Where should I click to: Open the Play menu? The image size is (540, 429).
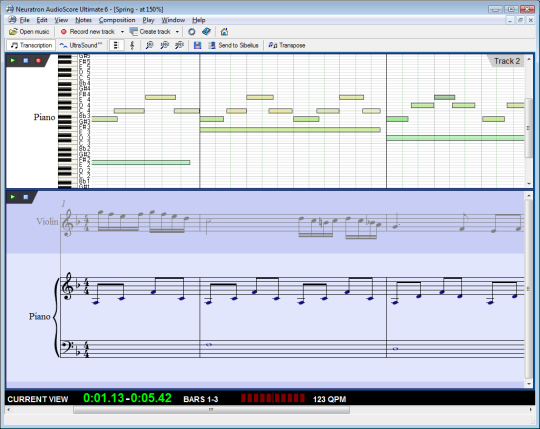[x=148, y=20]
